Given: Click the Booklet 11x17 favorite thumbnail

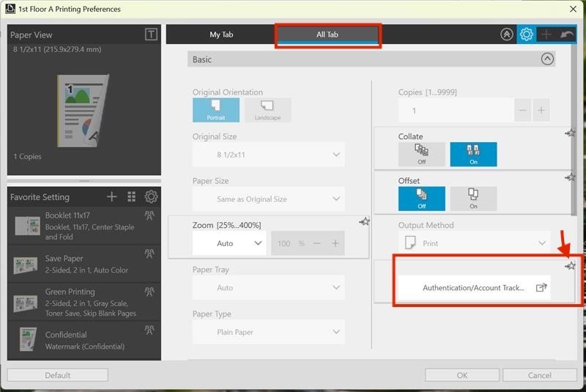Looking at the screenshot, I should point(27,226).
